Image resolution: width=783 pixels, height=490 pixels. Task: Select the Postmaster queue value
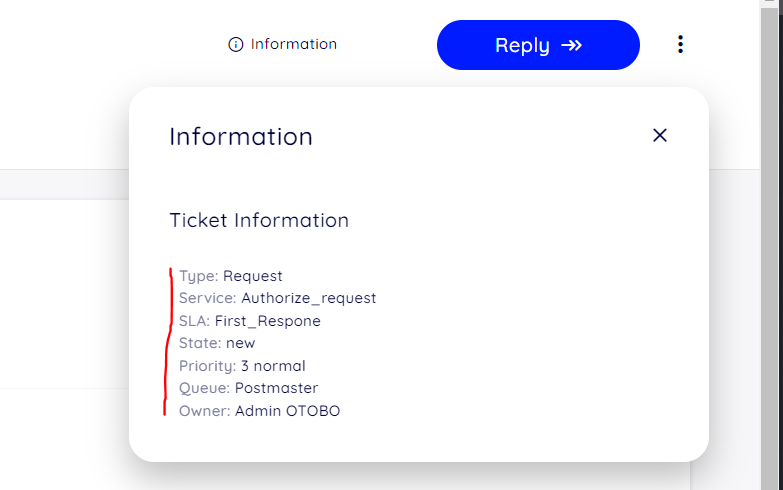point(277,388)
